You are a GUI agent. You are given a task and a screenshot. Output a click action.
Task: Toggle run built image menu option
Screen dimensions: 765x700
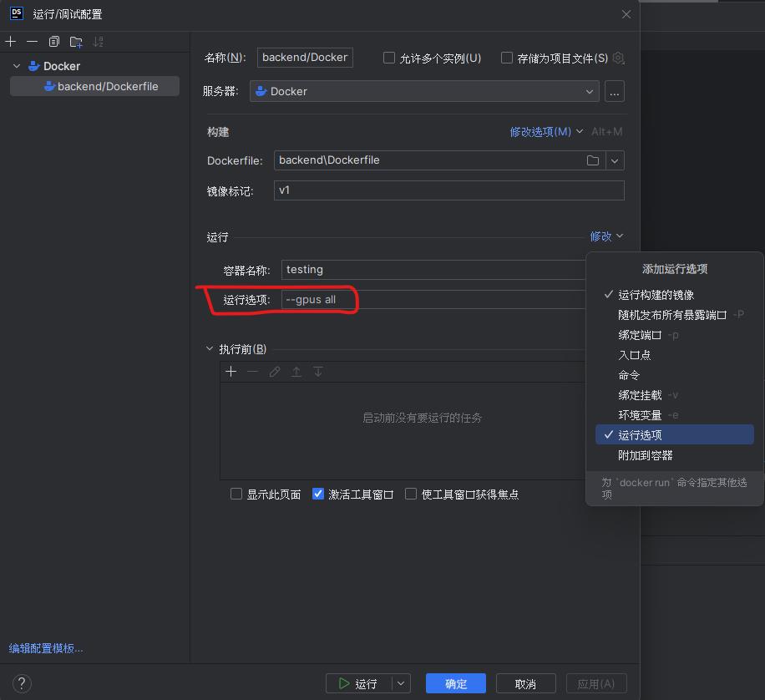coord(674,295)
